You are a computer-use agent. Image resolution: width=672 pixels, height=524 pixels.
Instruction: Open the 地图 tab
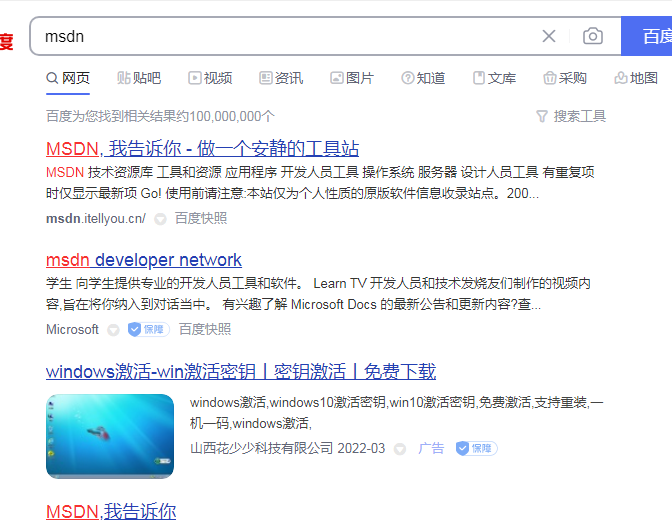pos(636,78)
